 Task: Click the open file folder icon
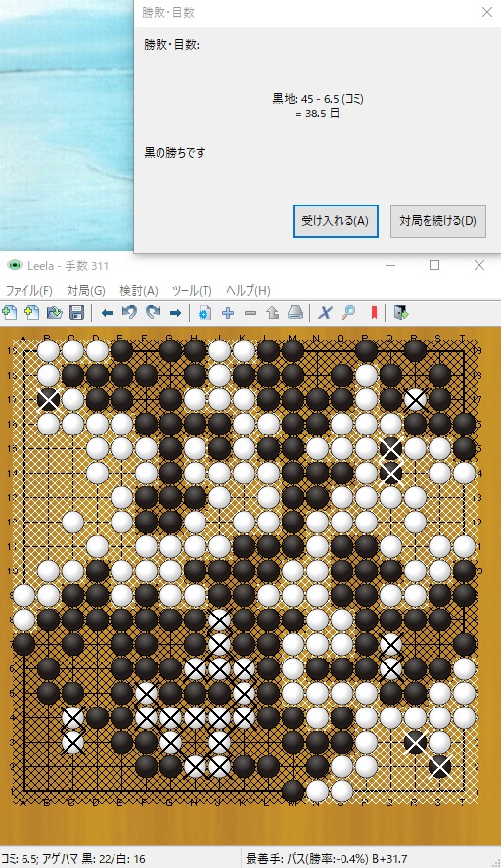(x=54, y=313)
